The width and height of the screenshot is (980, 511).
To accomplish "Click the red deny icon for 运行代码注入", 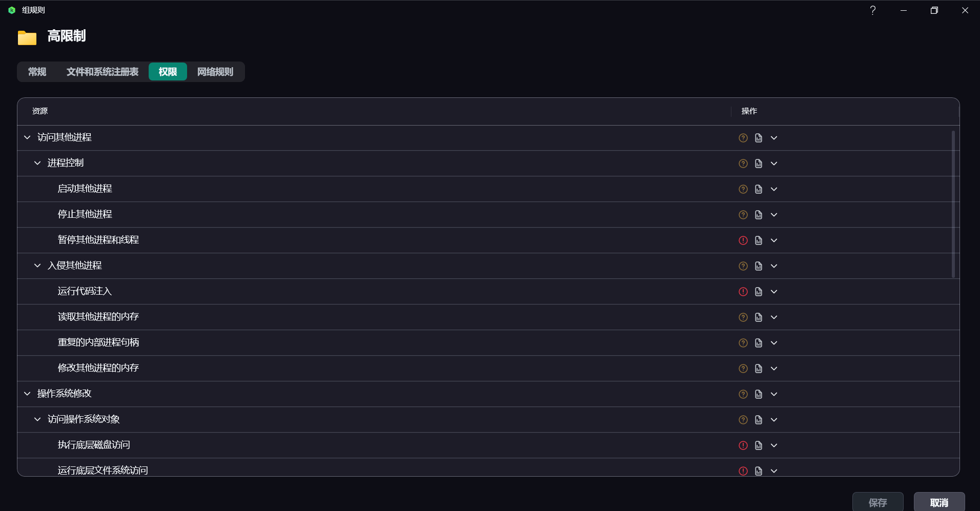I will pos(743,292).
